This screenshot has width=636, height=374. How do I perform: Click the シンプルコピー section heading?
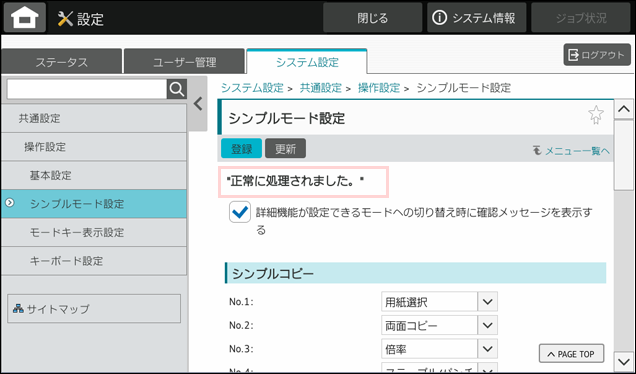coord(416,273)
